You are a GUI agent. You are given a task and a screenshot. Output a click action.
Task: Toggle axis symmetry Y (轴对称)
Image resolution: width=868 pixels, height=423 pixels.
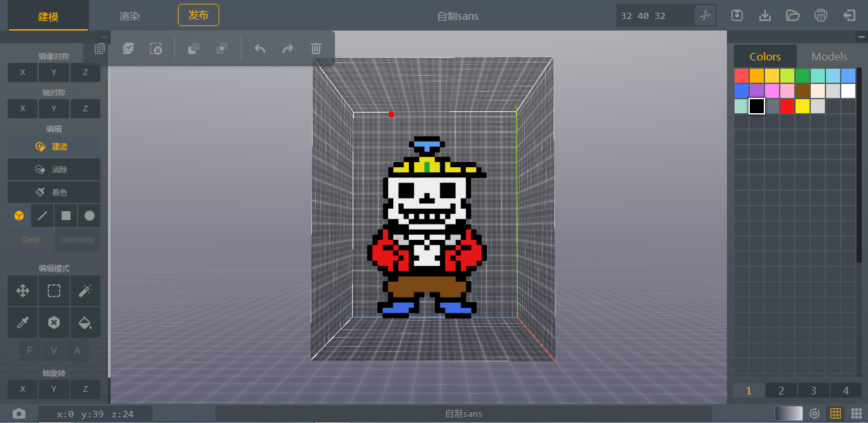(54, 109)
